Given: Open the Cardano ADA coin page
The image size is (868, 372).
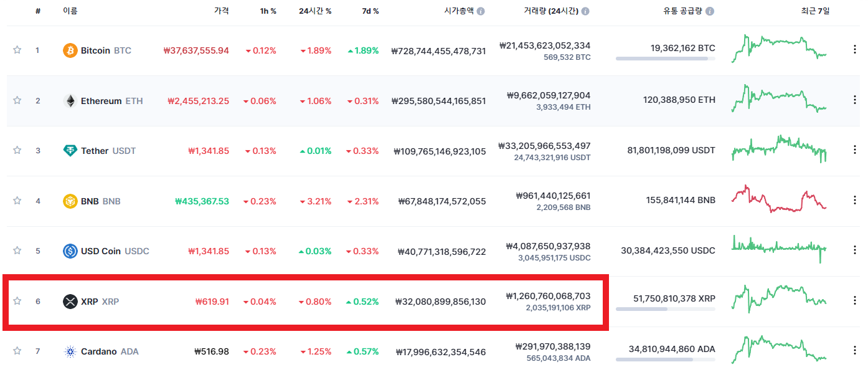Looking at the screenshot, I should (x=110, y=351).
